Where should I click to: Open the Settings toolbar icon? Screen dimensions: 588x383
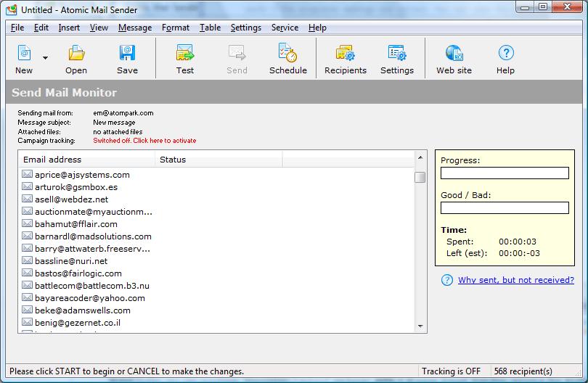point(397,53)
